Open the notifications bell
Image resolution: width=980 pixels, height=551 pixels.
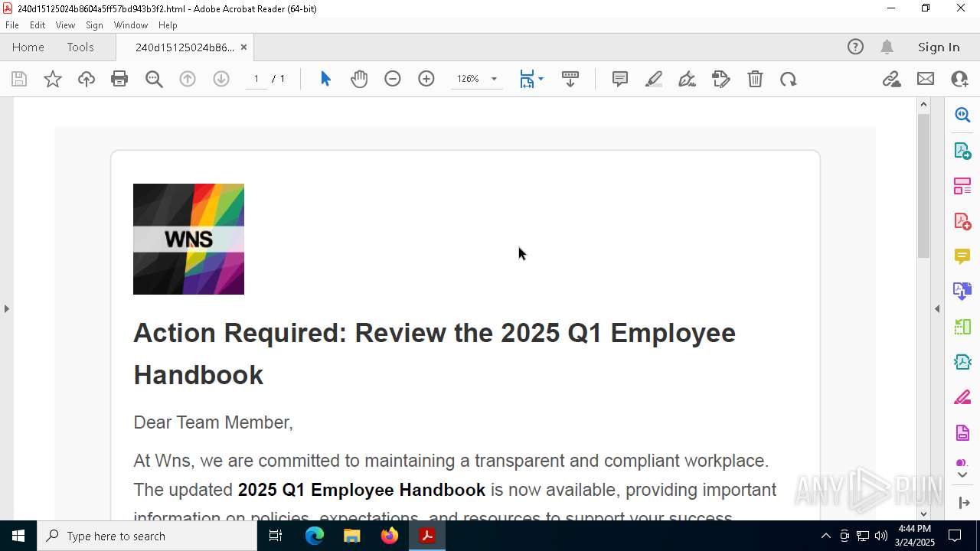coord(887,47)
